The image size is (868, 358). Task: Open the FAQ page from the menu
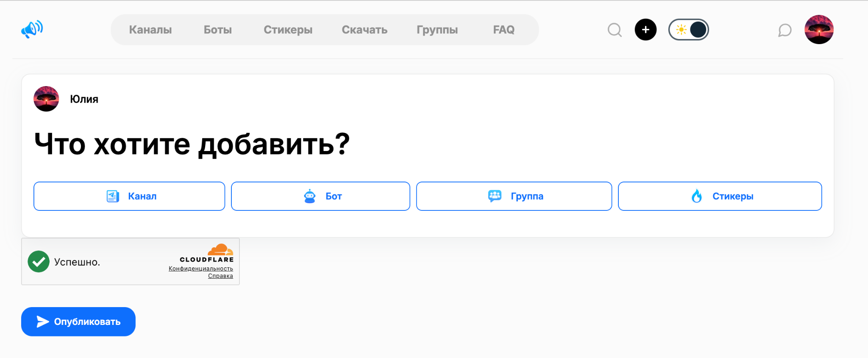(504, 30)
